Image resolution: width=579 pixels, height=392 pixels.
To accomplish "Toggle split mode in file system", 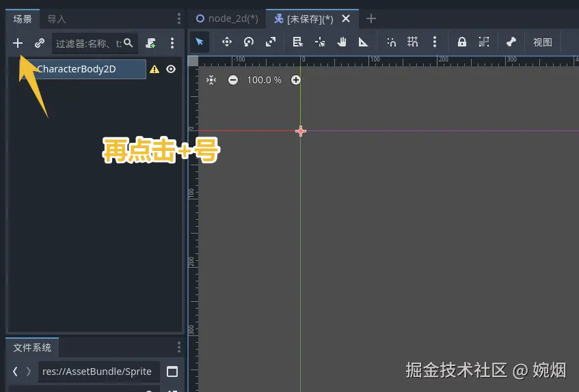I will click(x=172, y=372).
